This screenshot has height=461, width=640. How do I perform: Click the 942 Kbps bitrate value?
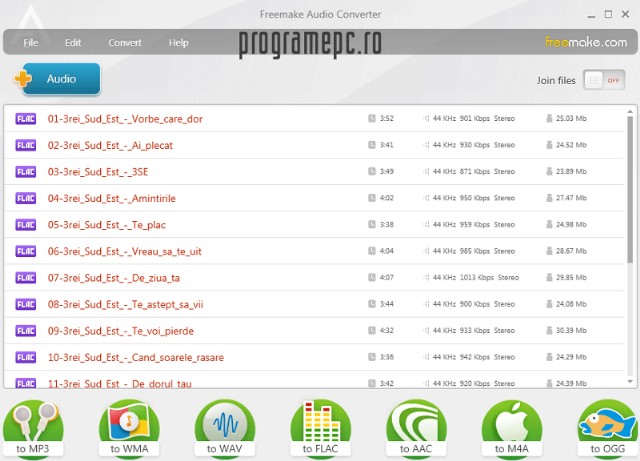(474, 357)
